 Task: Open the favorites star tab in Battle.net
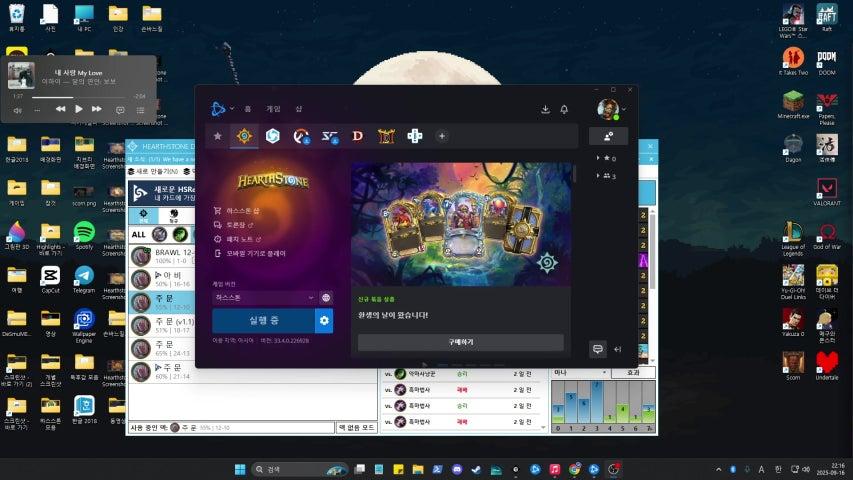coord(218,136)
